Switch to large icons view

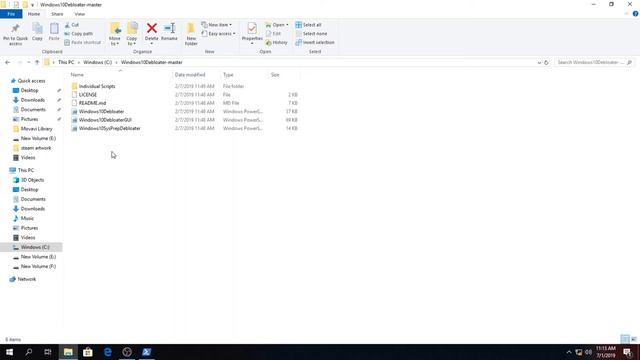click(x=634, y=339)
